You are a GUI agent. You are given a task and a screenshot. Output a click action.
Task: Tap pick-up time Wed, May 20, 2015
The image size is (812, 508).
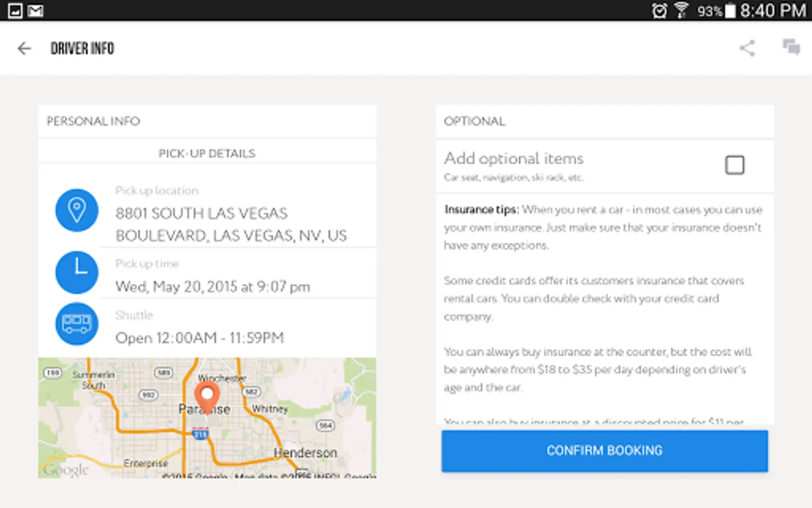(x=213, y=287)
